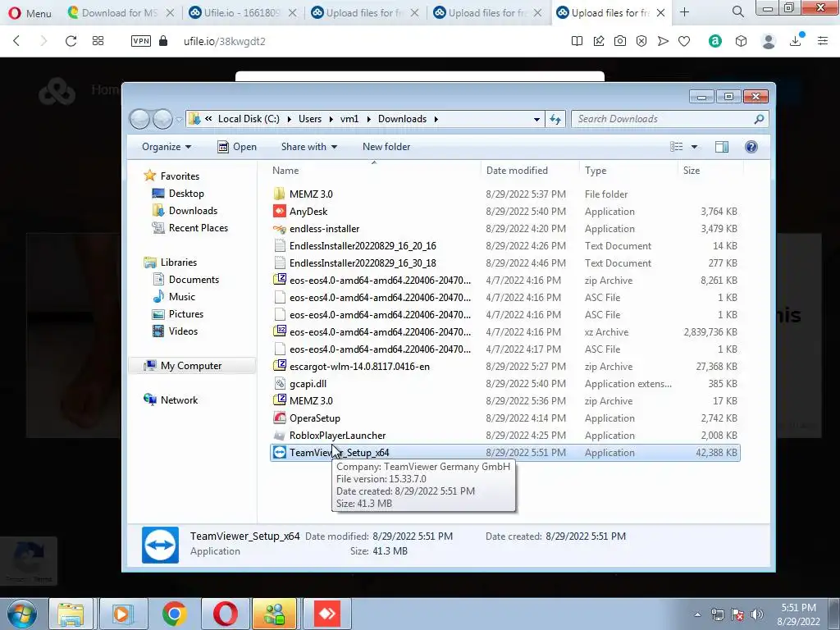Click the ufile.io address bar
This screenshot has width=840, height=630.
(224, 41)
